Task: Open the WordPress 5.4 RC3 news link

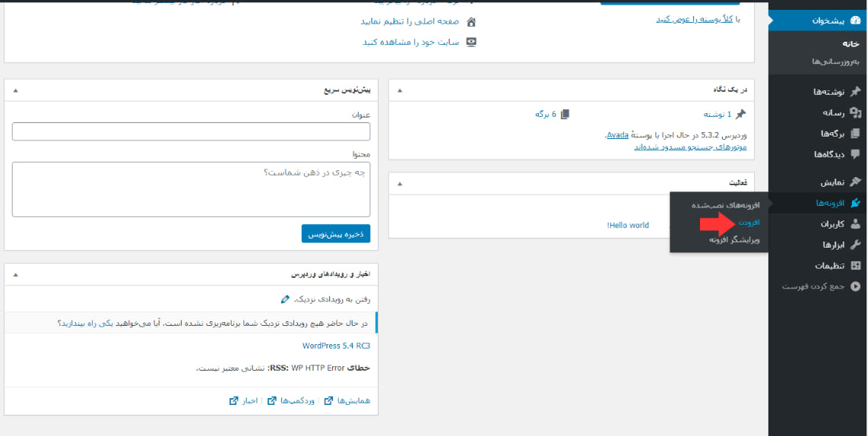Action: click(x=336, y=346)
